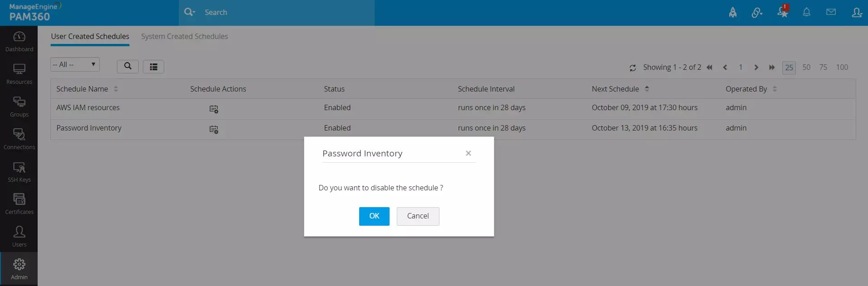Screen dimensions: 868x286
Task: Open the Connections section icon
Action: 19,138
